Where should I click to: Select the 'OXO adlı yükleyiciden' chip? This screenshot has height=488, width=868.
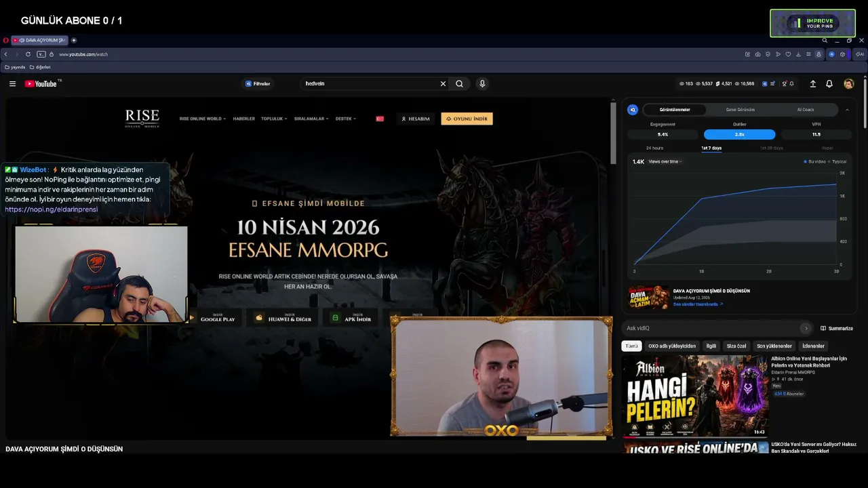[x=672, y=346]
